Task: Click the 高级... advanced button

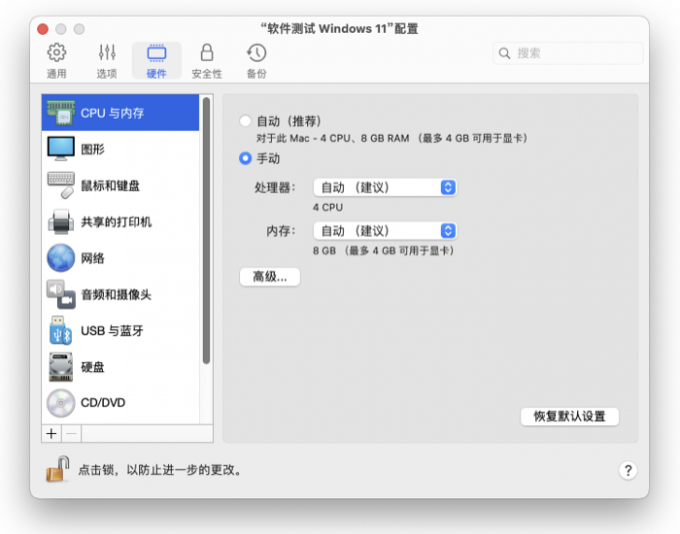Action: coord(270,277)
